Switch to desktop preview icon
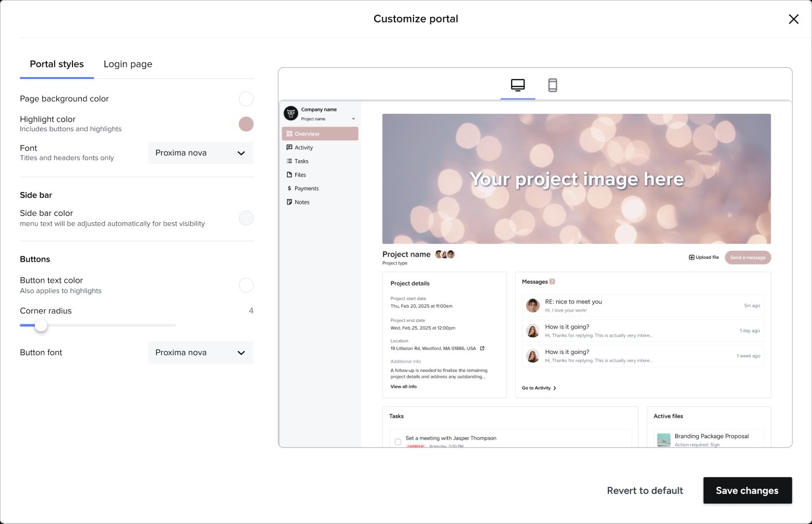This screenshot has height=524, width=812. point(518,85)
